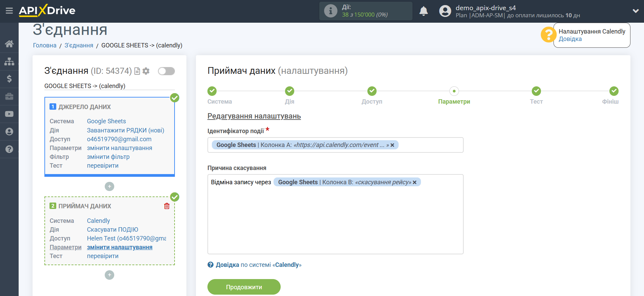Open the actions info icon

(x=330, y=11)
